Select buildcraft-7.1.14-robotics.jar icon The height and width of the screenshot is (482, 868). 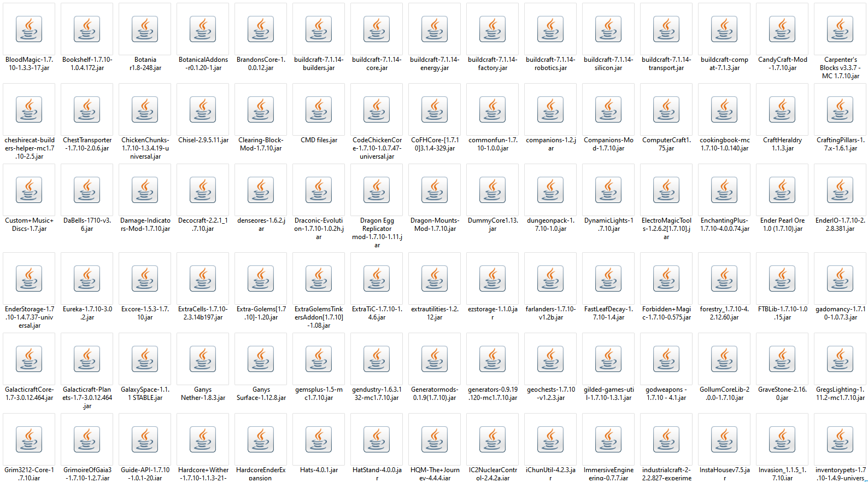tap(550, 29)
